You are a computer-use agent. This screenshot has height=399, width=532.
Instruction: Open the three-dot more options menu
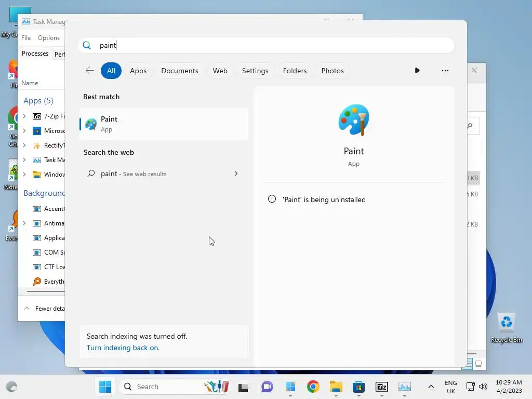(x=445, y=71)
